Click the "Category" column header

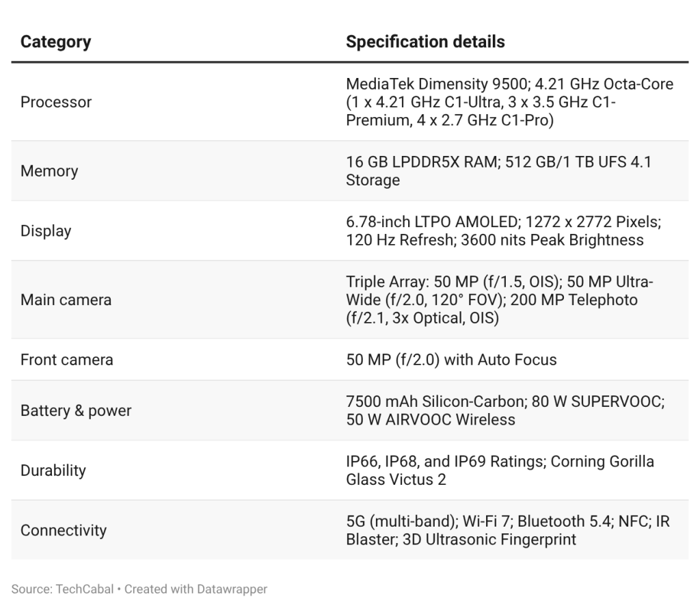(55, 42)
